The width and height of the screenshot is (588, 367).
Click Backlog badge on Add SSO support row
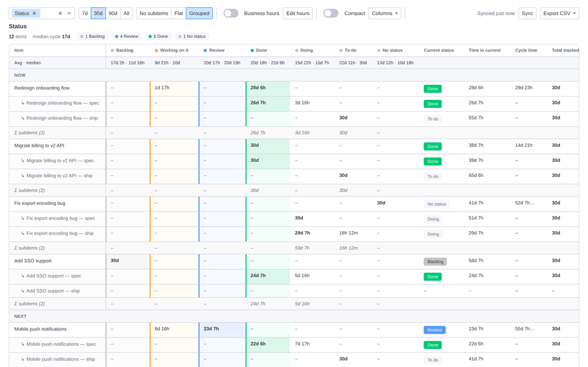435,262
